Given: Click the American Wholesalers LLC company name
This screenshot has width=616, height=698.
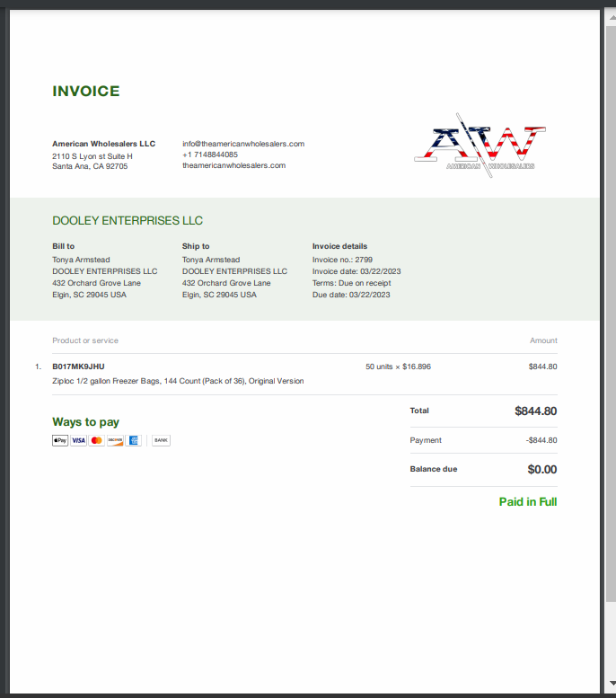Looking at the screenshot, I should pyautogui.click(x=103, y=144).
